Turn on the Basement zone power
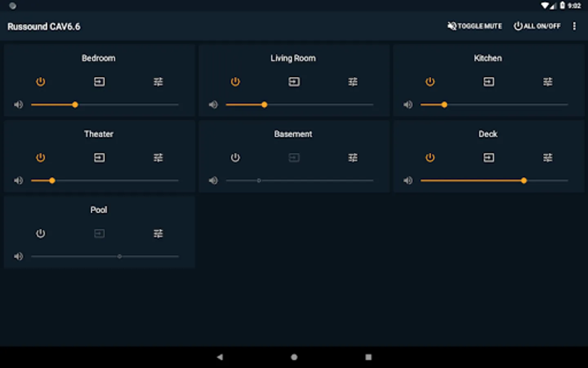The width and height of the screenshot is (588, 368). pyautogui.click(x=235, y=157)
